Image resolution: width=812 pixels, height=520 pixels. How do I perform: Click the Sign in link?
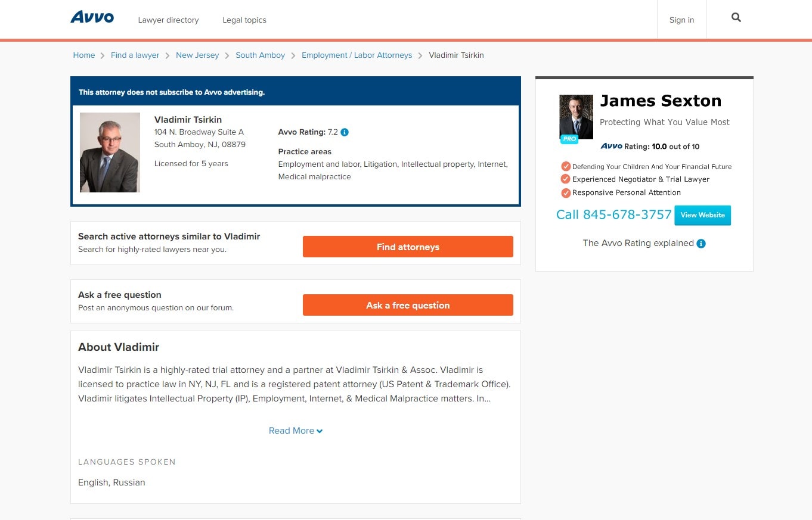click(681, 20)
